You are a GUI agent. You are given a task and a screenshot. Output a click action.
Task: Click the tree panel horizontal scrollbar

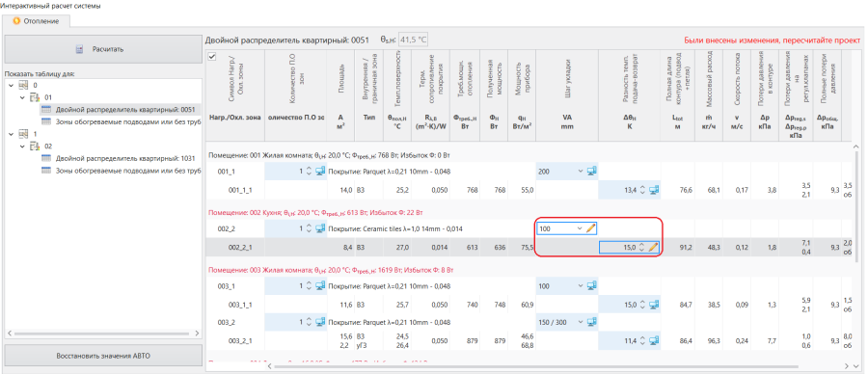[103, 334]
